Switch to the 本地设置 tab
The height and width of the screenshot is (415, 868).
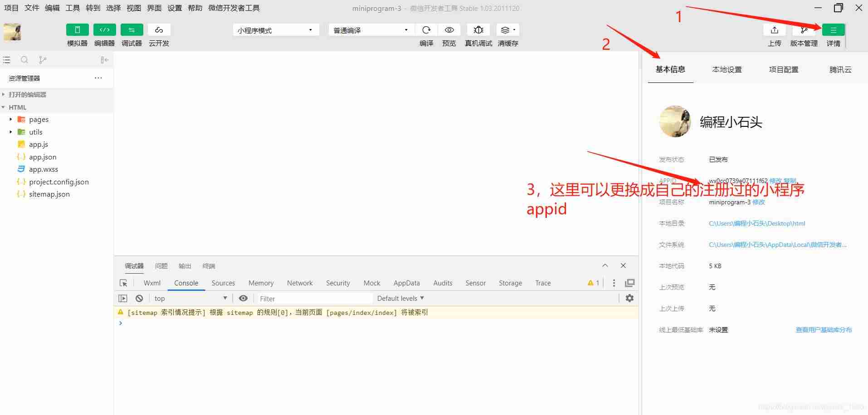pos(727,70)
